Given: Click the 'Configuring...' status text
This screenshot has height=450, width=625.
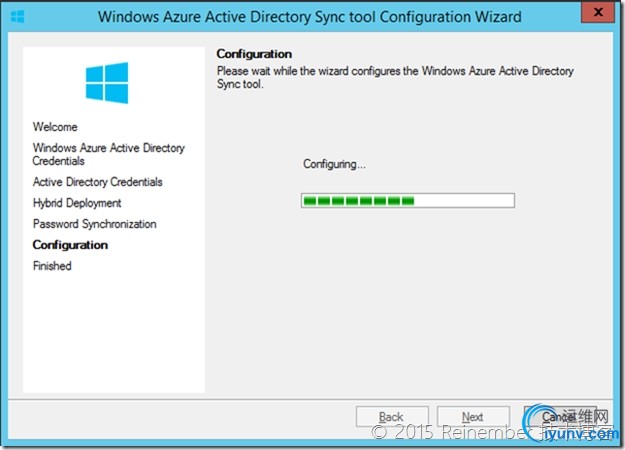Looking at the screenshot, I should (x=334, y=164).
